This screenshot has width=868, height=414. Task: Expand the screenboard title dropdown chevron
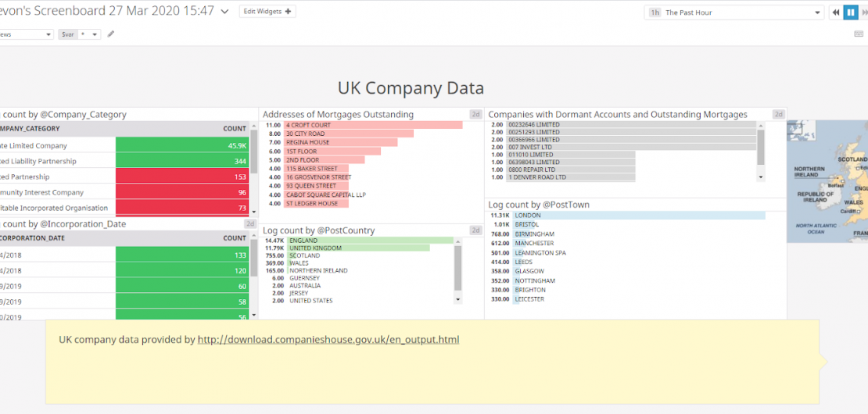click(224, 12)
